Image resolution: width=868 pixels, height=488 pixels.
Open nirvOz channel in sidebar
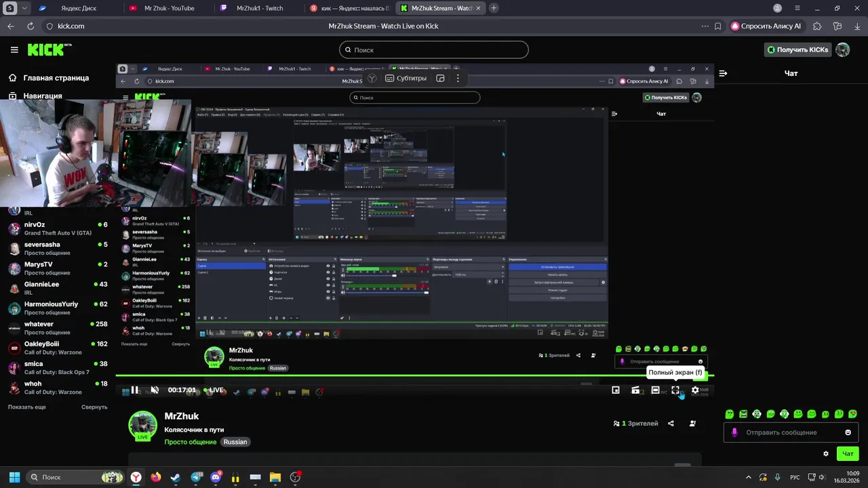[58, 228]
